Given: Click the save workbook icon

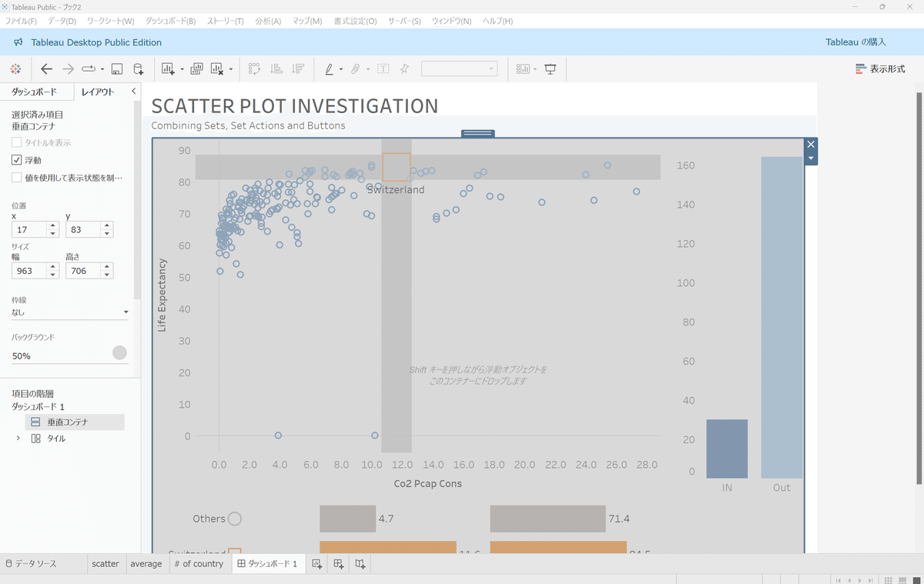Looking at the screenshot, I should 117,69.
